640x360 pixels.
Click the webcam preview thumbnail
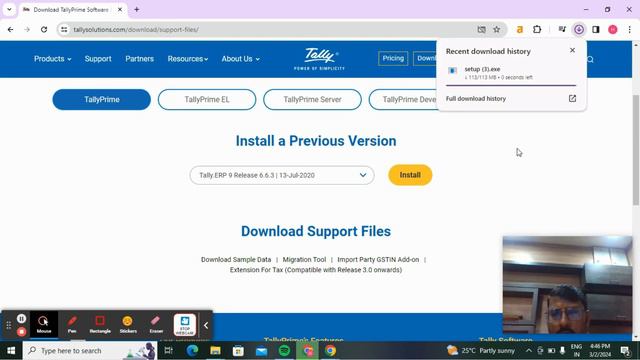[x=567, y=284]
